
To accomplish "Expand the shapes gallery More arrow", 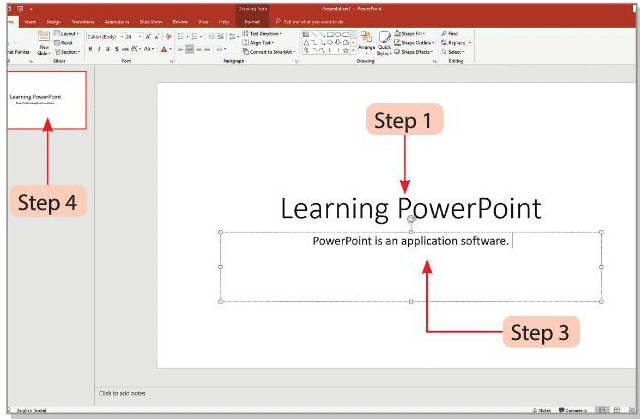I will [x=353, y=51].
